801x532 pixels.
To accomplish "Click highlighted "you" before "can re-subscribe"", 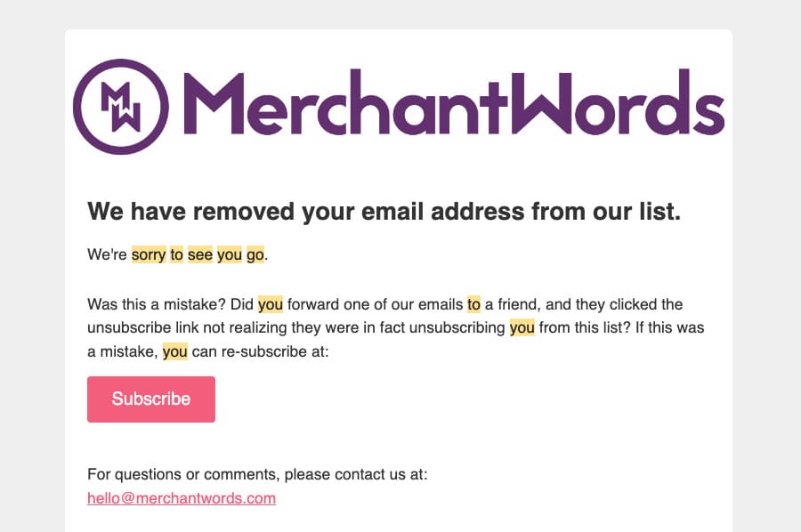I will (175, 351).
